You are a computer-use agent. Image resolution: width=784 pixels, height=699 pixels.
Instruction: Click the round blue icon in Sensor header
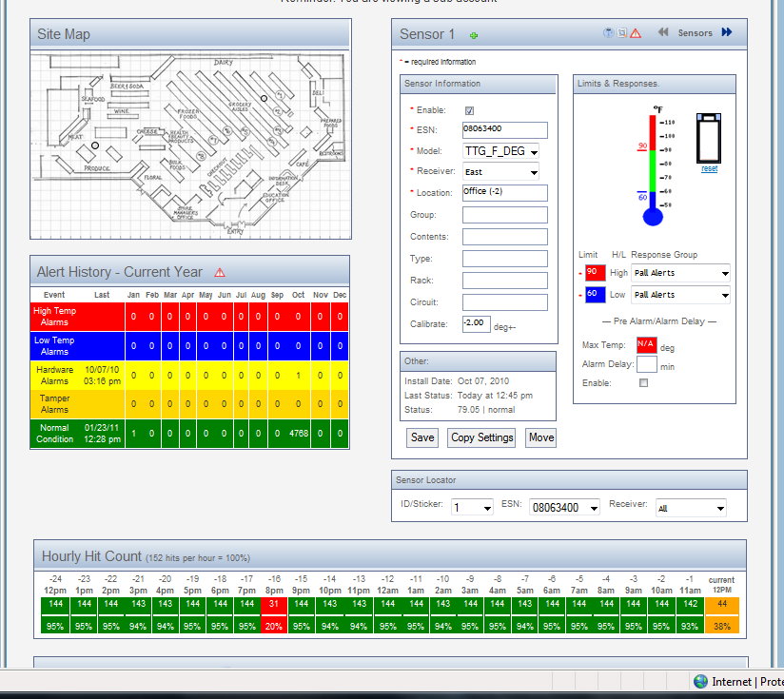(x=609, y=33)
